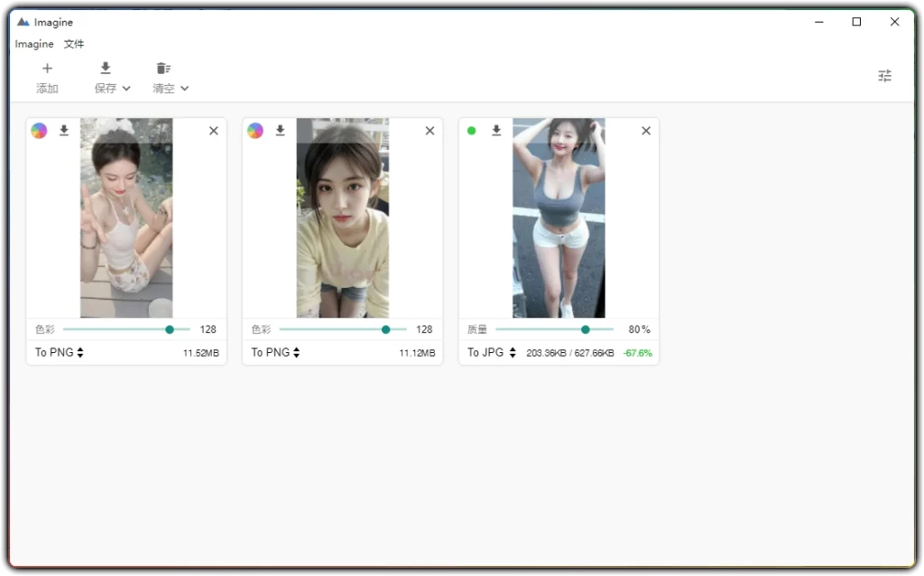Screen dimensions: 924x576
Task: Click the 保存 download icon to save
Action: point(105,68)
